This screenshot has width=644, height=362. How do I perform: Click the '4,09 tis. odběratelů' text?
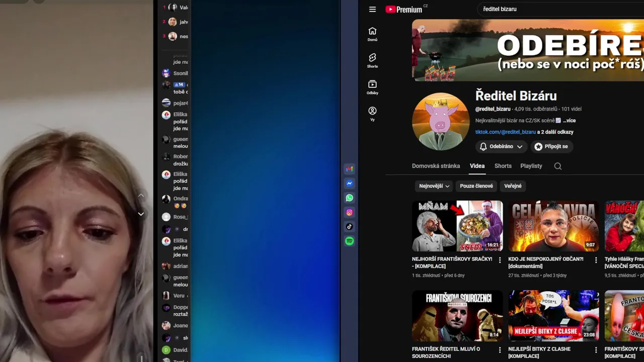click(x=536, y=109)
